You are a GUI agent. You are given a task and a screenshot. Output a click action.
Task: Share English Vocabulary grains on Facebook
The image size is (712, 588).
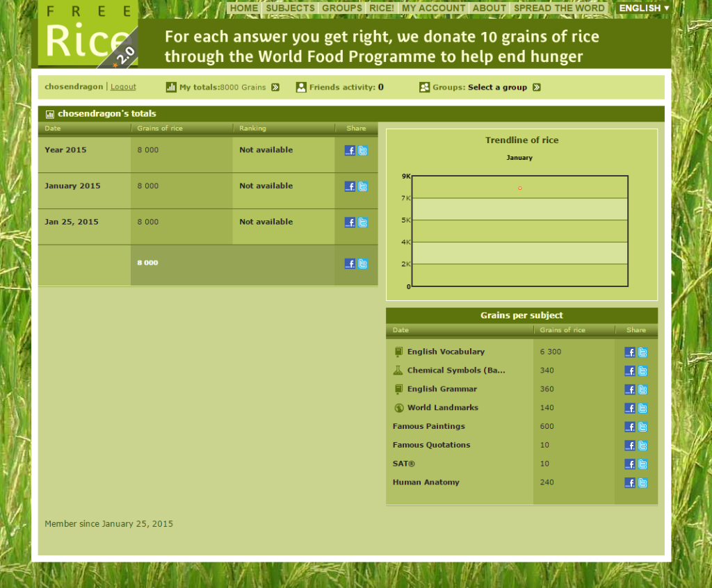pyautogui.click(x=630, y=352)
